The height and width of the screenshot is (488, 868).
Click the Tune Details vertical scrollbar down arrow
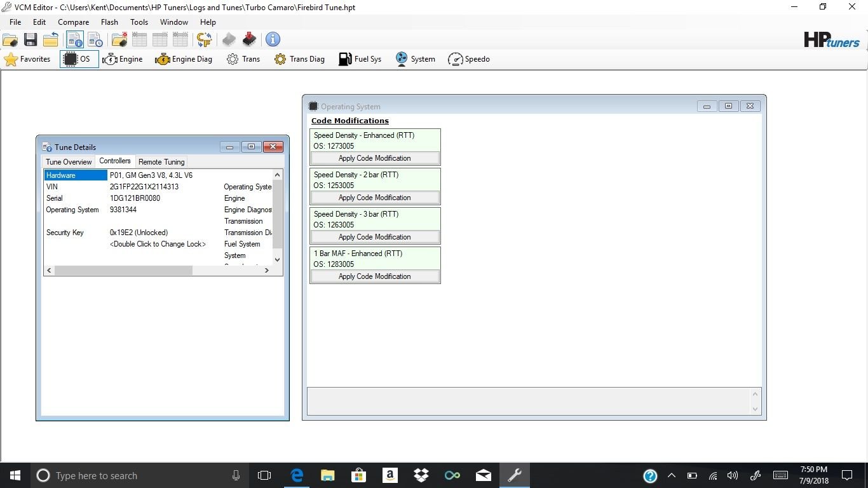(277, 259)
